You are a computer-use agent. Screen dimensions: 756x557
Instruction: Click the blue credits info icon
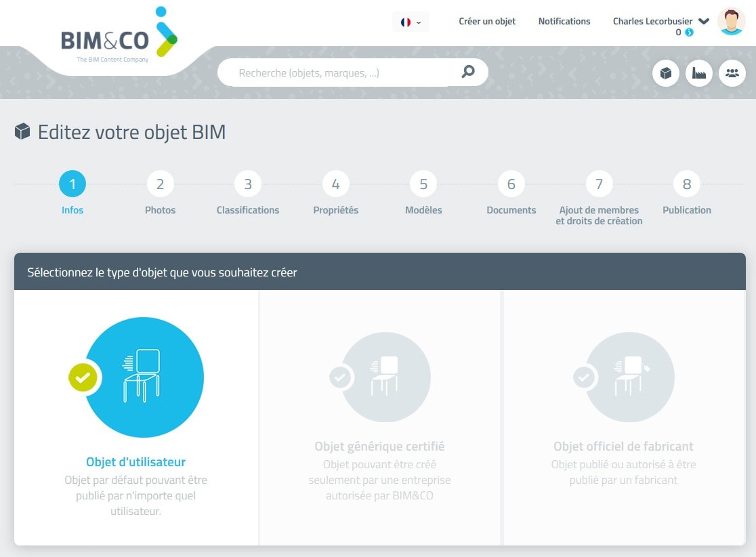coord(689,32)
